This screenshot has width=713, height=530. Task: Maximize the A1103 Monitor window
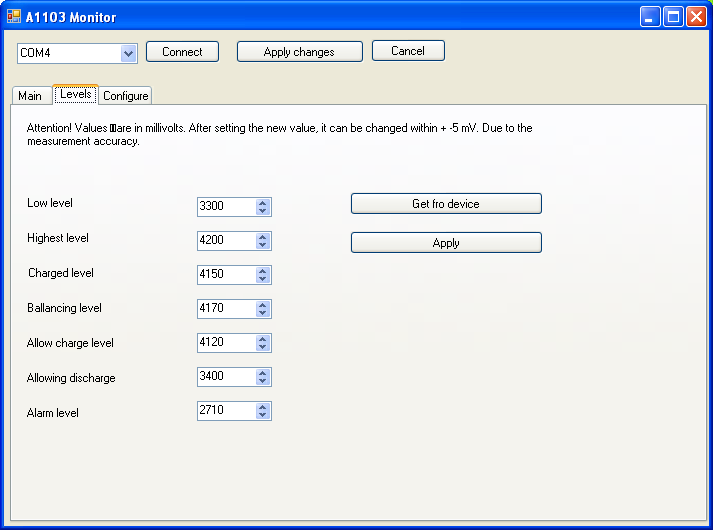[x=673, y=17]
